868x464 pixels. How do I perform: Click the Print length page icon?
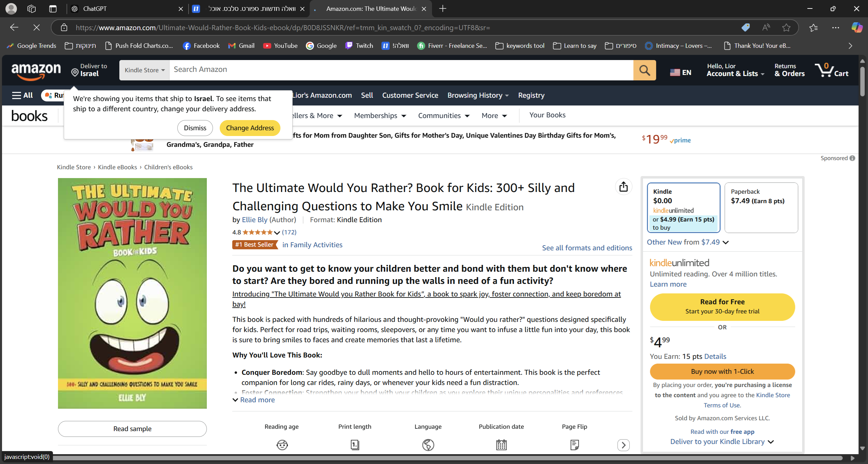pos(355,445)
